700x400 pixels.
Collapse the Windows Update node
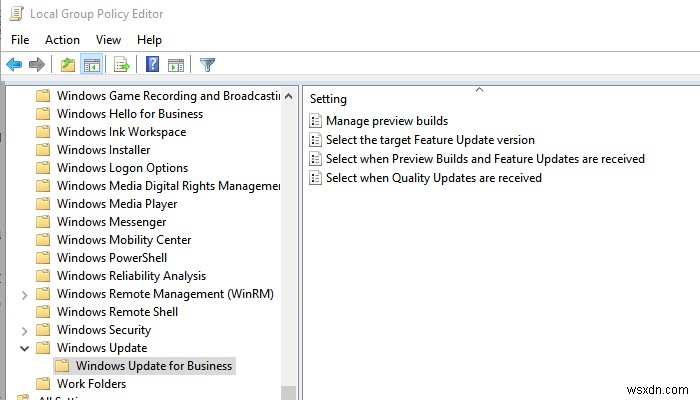tap(25, 348)
